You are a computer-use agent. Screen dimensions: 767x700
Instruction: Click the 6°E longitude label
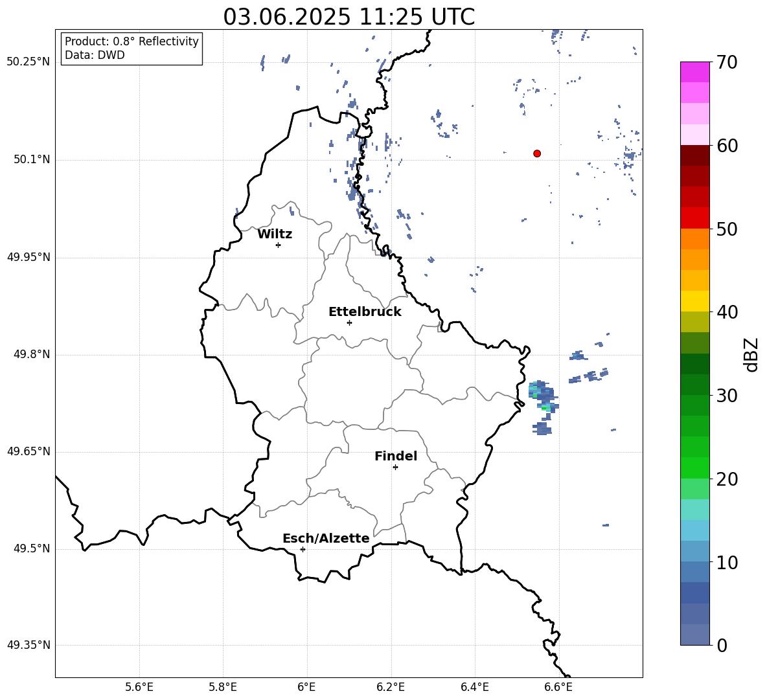306,687
